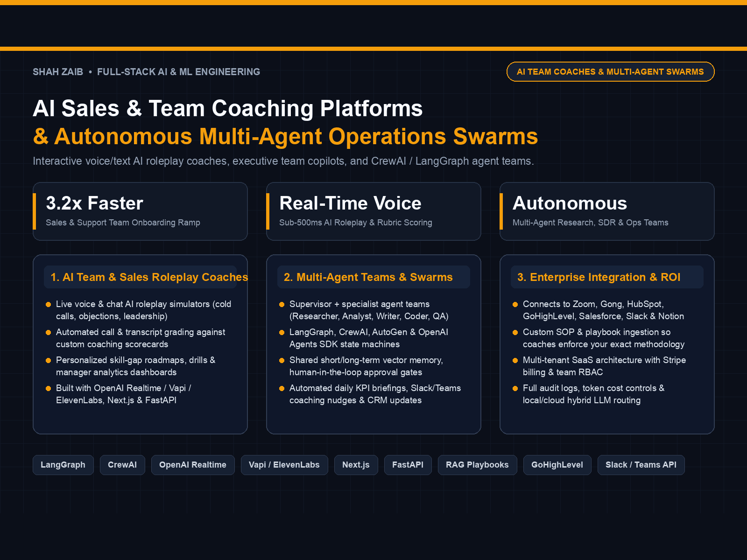Click the AI Team Coaches & Multi-Agent Swarms badge
Viewport: 747px width, 560px height.
(x=610, y=72)
